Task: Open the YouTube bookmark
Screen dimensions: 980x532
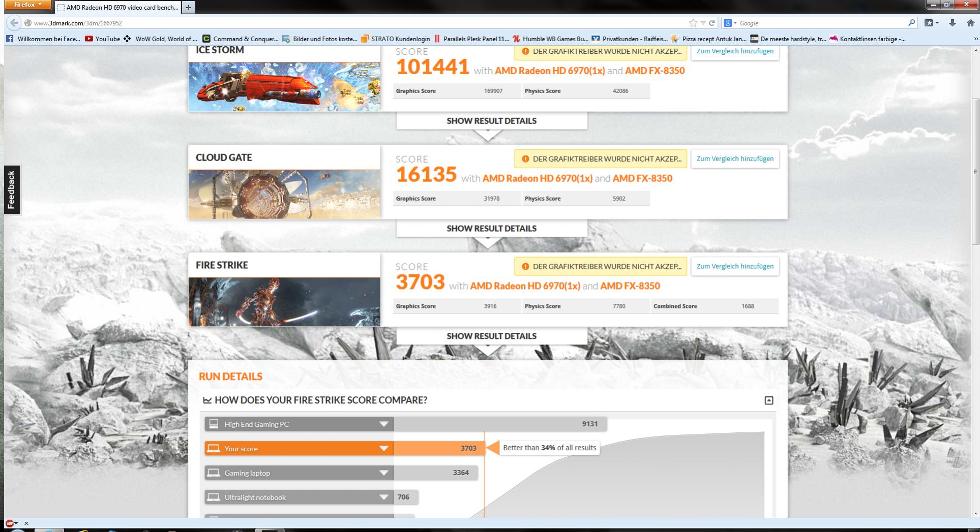Action: [103, 39]
